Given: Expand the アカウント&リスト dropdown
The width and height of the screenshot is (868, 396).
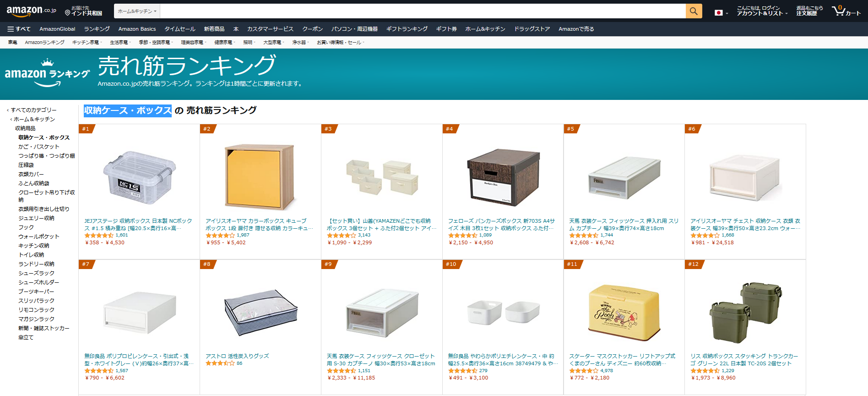Looking at the screenshot, I should 762,11.
